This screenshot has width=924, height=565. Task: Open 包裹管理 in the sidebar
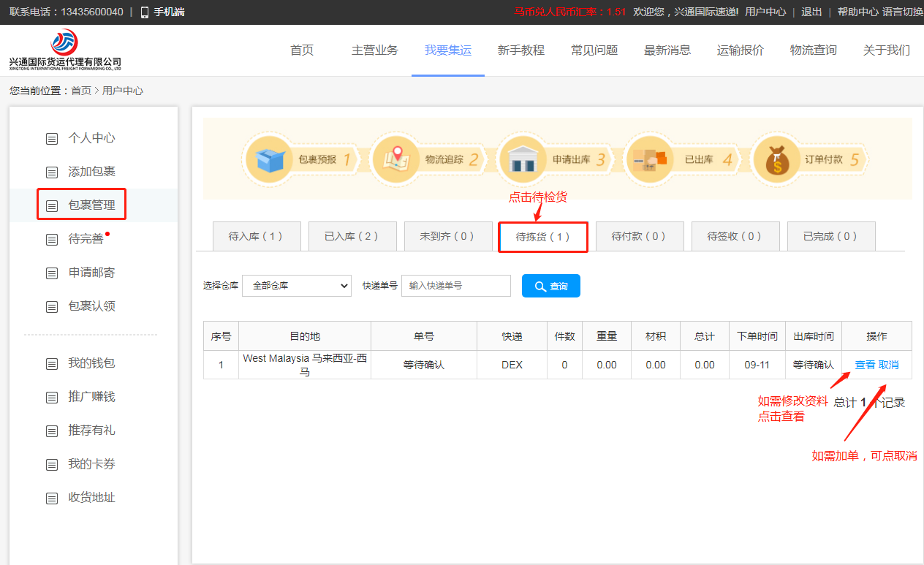point(91,205)
